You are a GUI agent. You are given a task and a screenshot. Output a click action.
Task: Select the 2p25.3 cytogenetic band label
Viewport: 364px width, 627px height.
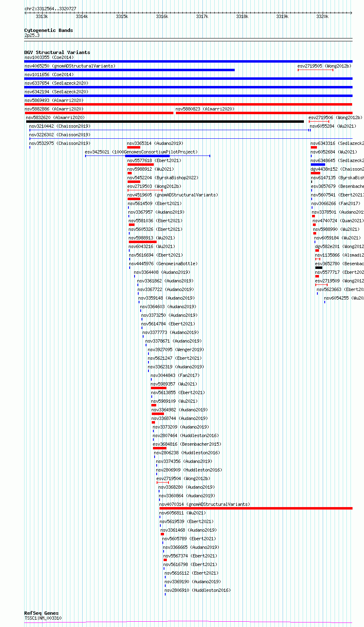click(32, 36)
